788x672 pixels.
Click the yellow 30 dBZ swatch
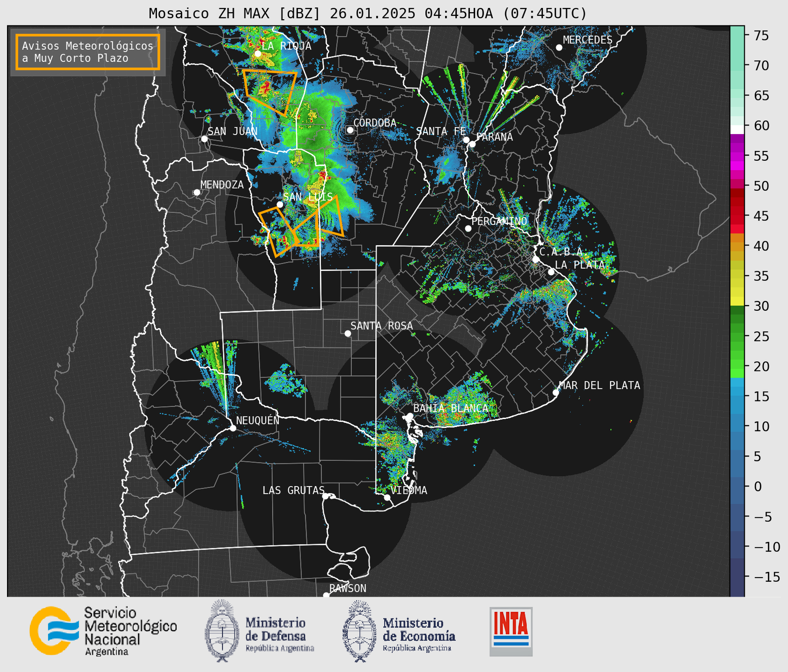[x=737, y=301]
